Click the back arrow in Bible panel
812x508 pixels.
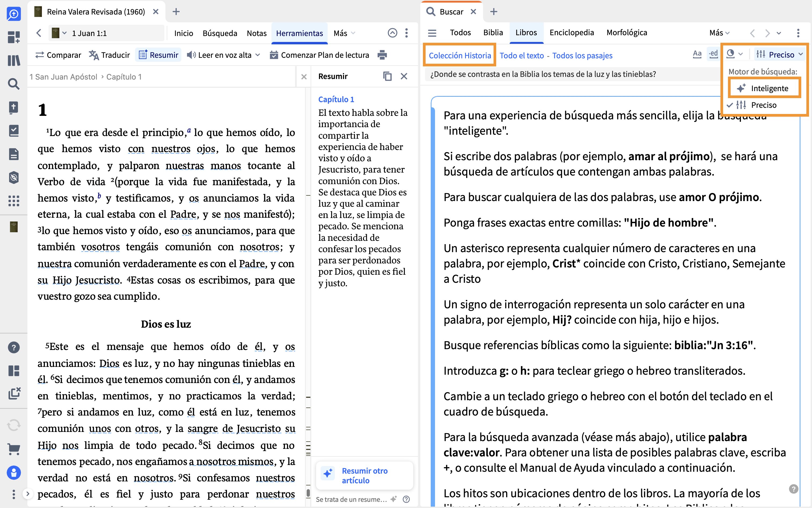(x=39, y=33)
